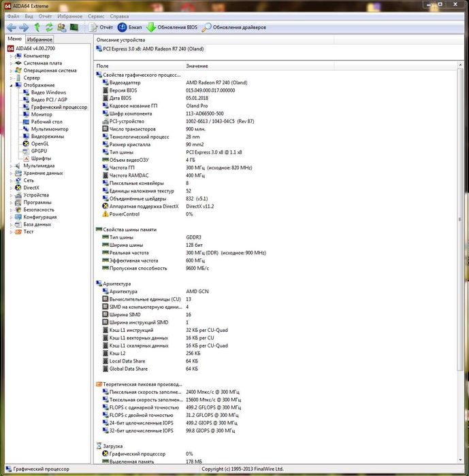
Task: Click the Объем видеоОЗУ memory icon
Action: 106,160
